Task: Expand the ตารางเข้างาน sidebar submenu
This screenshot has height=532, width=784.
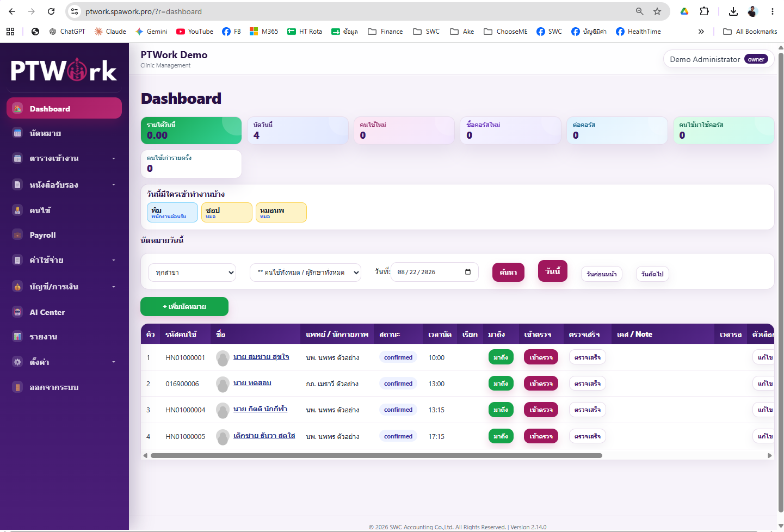Action: [x=114, y=158]
